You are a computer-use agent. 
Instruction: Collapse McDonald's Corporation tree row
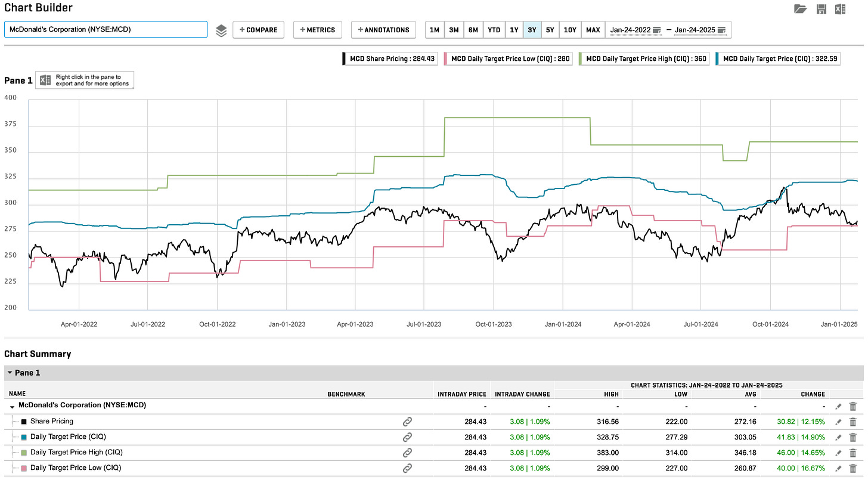(x=13, y=406)
